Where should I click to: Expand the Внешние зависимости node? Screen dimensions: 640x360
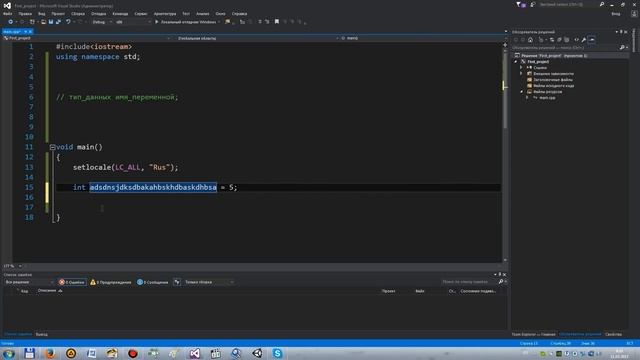pyautogui.click(x=521, y=74)
